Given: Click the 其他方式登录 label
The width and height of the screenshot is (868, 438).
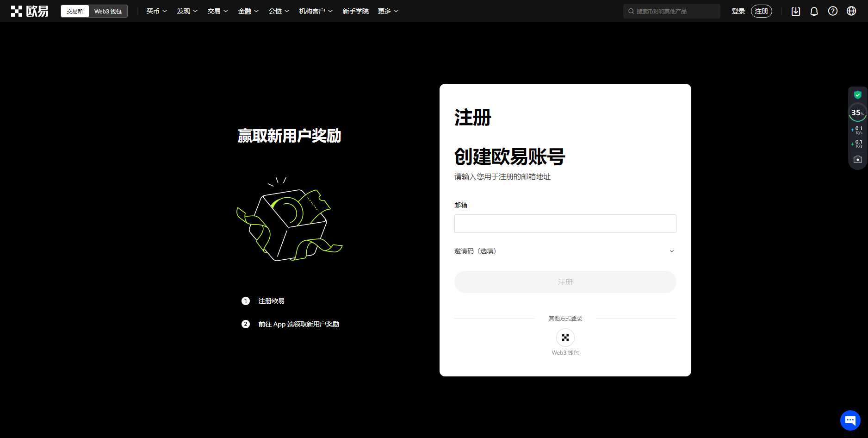Looking at the screenshot, I should click(x=565, y=319).
